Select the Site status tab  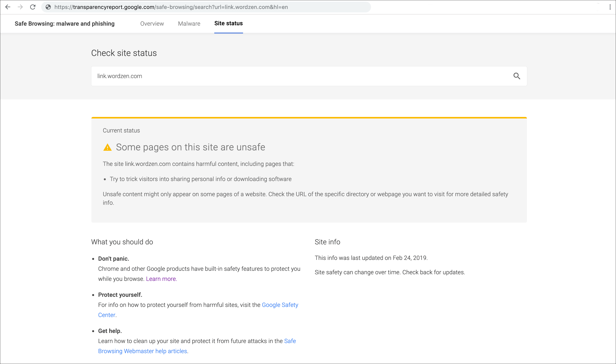(228, 23)
